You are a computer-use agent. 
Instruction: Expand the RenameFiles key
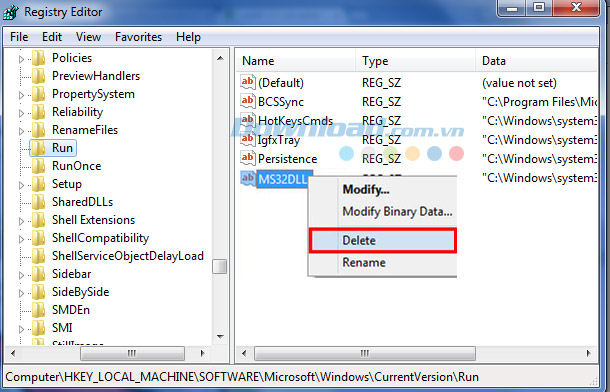click(21, 131)
